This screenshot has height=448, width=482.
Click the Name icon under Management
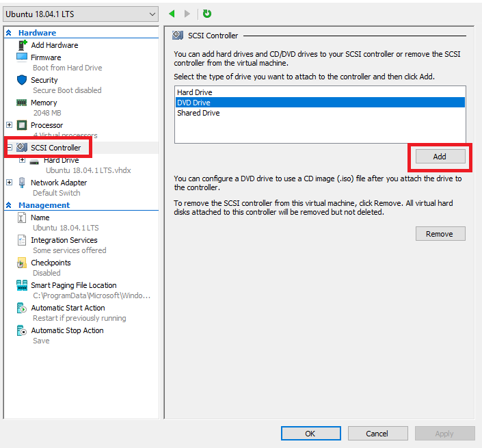tap(21, 218)
